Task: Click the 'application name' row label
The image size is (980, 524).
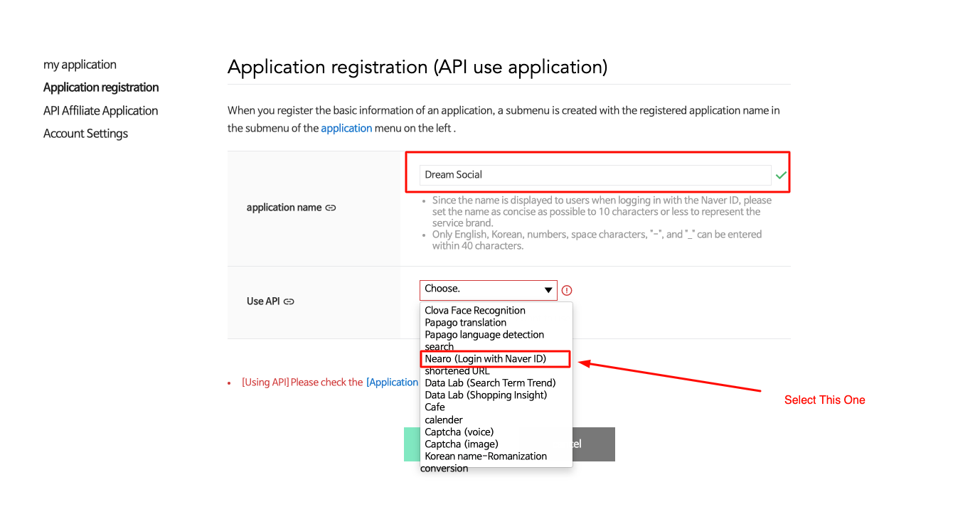Action: [284, 208]
